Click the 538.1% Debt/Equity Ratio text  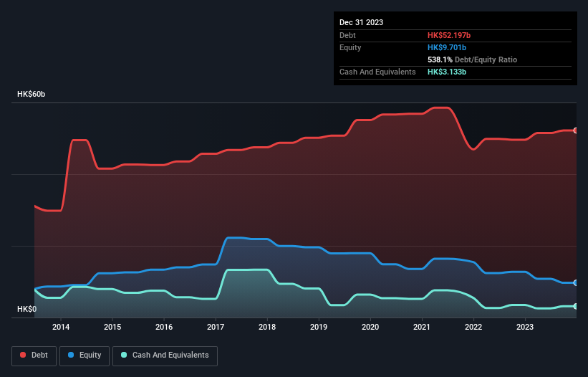[x=472, y=59]
